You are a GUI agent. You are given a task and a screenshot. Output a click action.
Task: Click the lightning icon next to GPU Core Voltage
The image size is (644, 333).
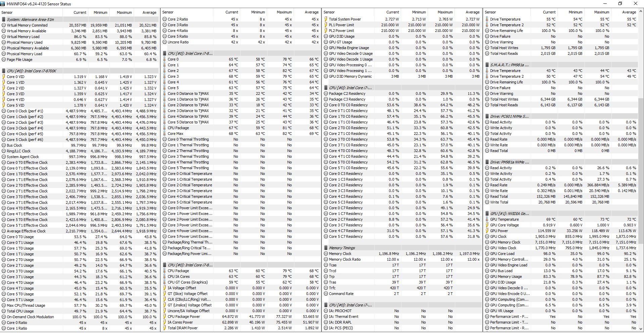pos(487,225)
